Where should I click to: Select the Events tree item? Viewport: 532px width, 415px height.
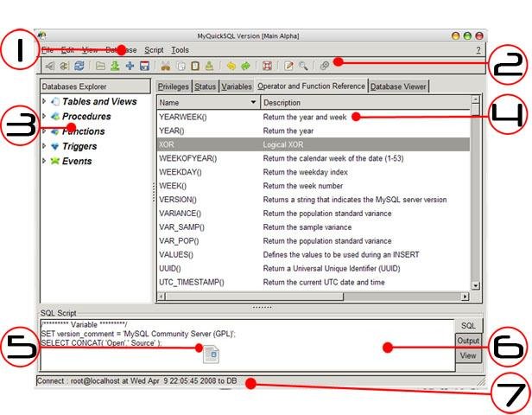(77, 161)
